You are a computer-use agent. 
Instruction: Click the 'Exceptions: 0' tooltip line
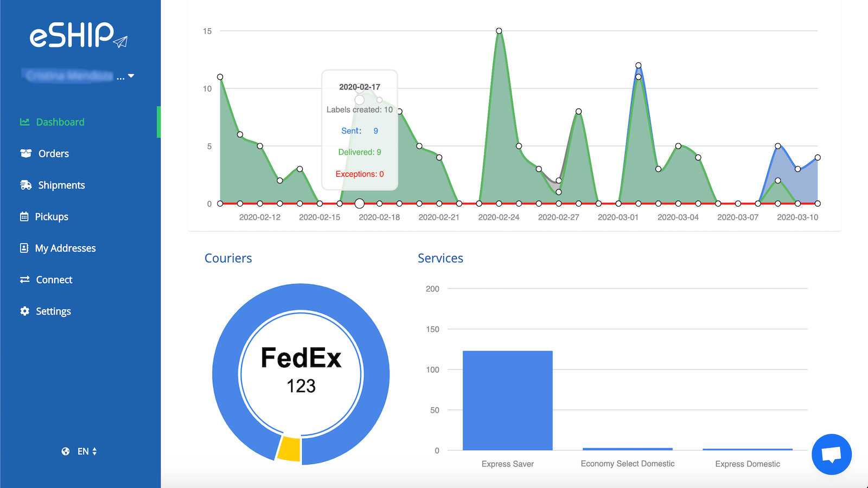pos(360,174)
